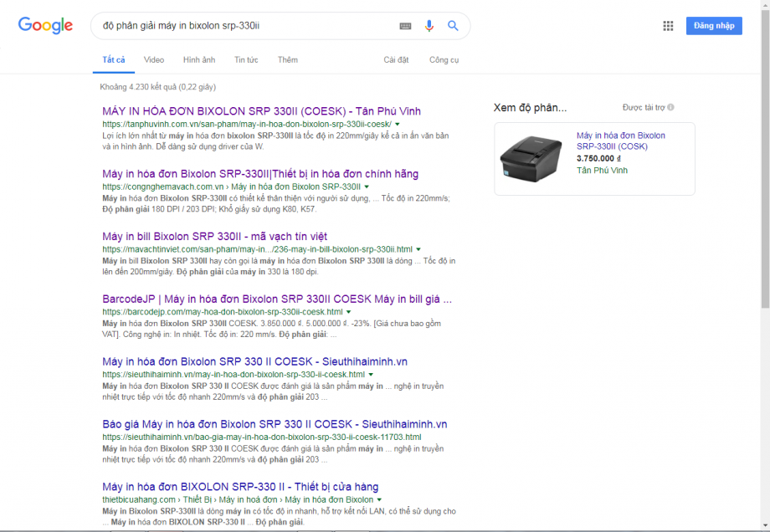
Task: Click the 3.750.000 ₫ price text
Action: [x=598, y=159]
